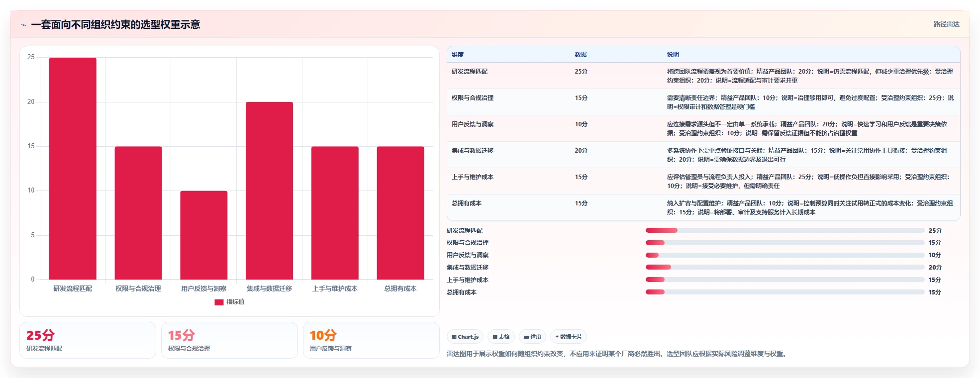Click the 15分 权限与合规治理 summary card
Viewport: 980px width, 378px height.
pos(229,340)
